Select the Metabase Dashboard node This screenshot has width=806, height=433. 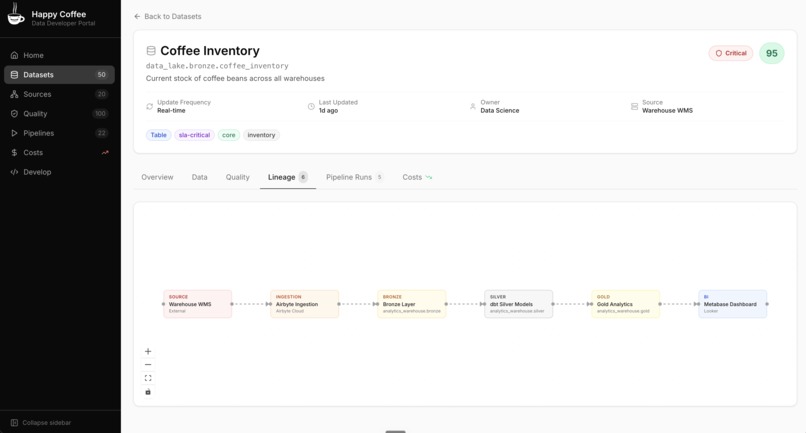[x=732, y=304]
